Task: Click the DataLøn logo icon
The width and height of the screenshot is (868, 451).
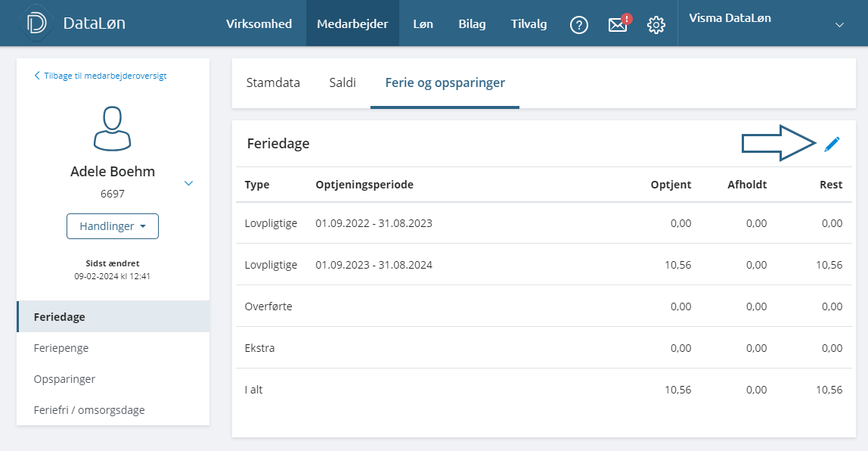Action: pos(36,23)
